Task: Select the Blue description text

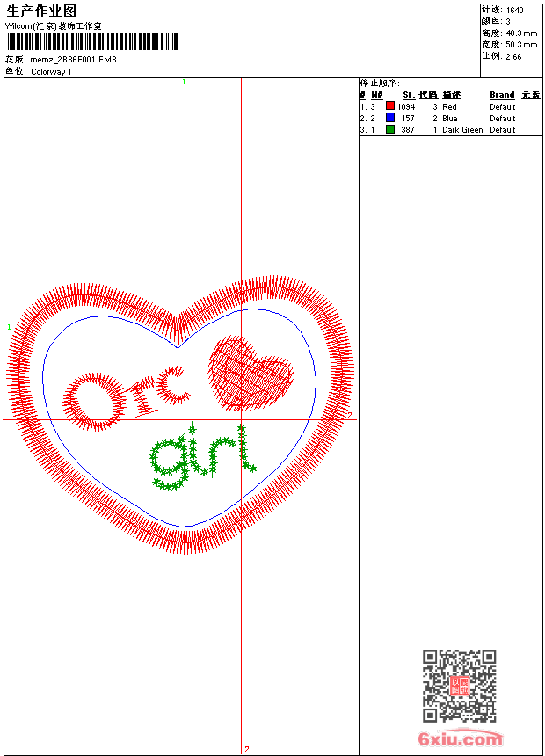Action: (450, 118)
